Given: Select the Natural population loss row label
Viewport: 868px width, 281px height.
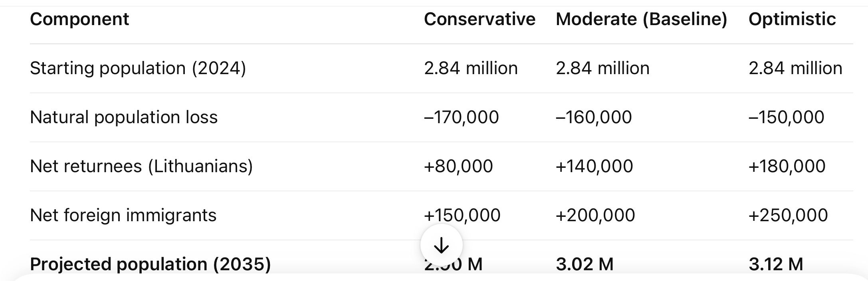Looking at the screenshot, I should click(124, 117).
